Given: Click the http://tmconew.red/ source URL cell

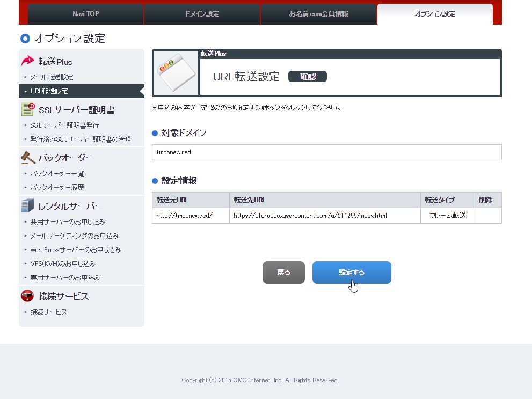Looking at the screenshot, I should click(x=191, y=216).
